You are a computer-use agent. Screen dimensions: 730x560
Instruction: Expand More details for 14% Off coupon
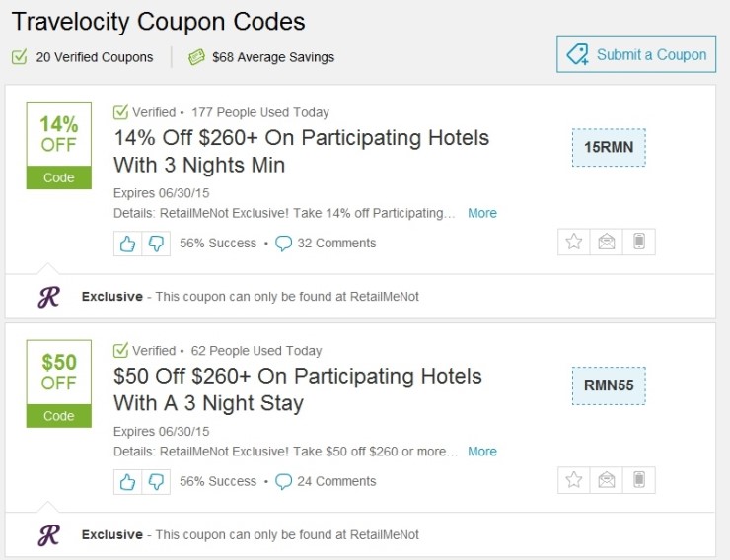pos(481,213)
